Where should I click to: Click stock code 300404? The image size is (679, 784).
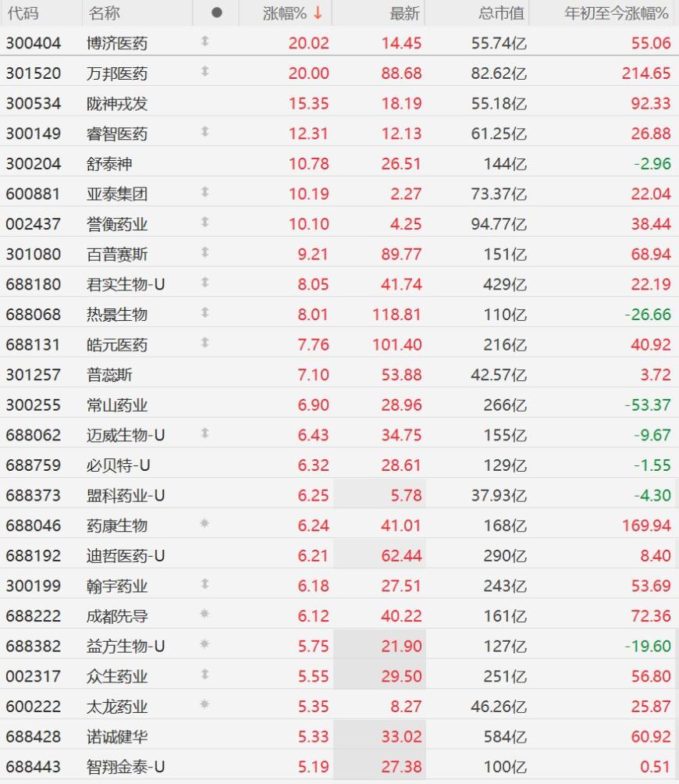34,44
